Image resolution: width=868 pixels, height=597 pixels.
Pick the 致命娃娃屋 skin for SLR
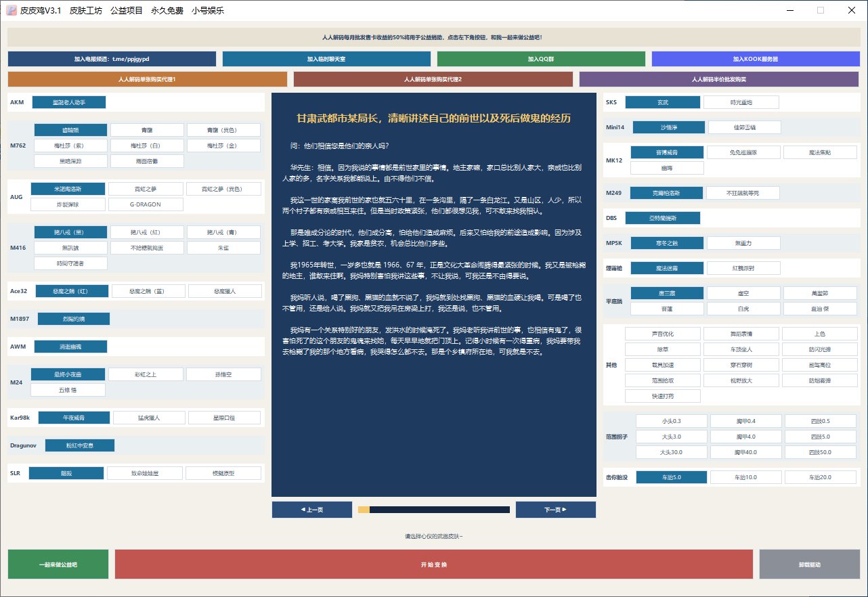tap(145, 473)
